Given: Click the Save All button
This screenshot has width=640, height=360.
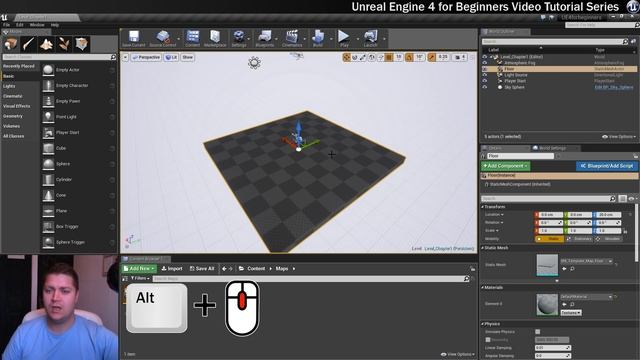Looking at the screenshot, I should pos(202,269).
